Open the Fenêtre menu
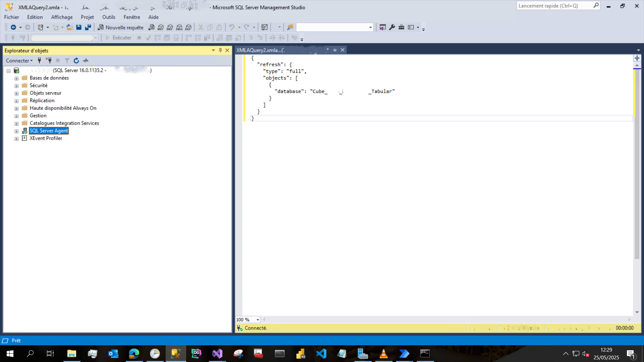Viewport: 644px width, 362px height. point(132,17)
